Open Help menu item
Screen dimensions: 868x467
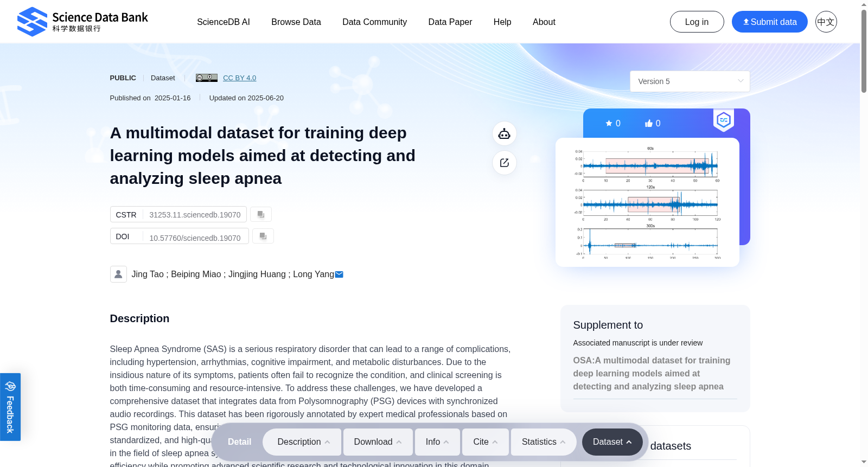tap(502, 22)
